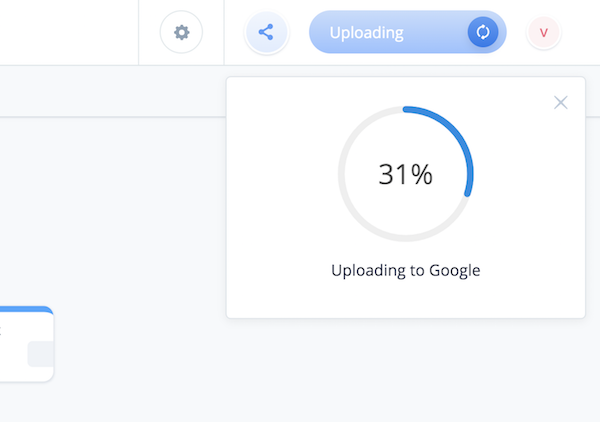The width and height of the screenshot is (600, 422).
Task: Click the small character at the card's left edge
Action: pyautogui.click(x=1, y=331)
